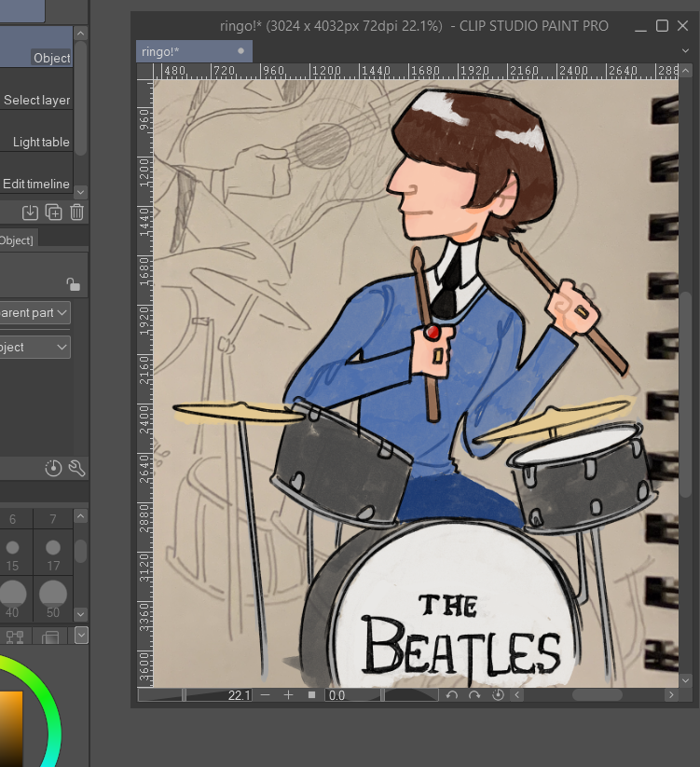Reset tool settings to initial values
Image resolution: width=700 pixels, height=767 pixels.
[x=53, y=468]
